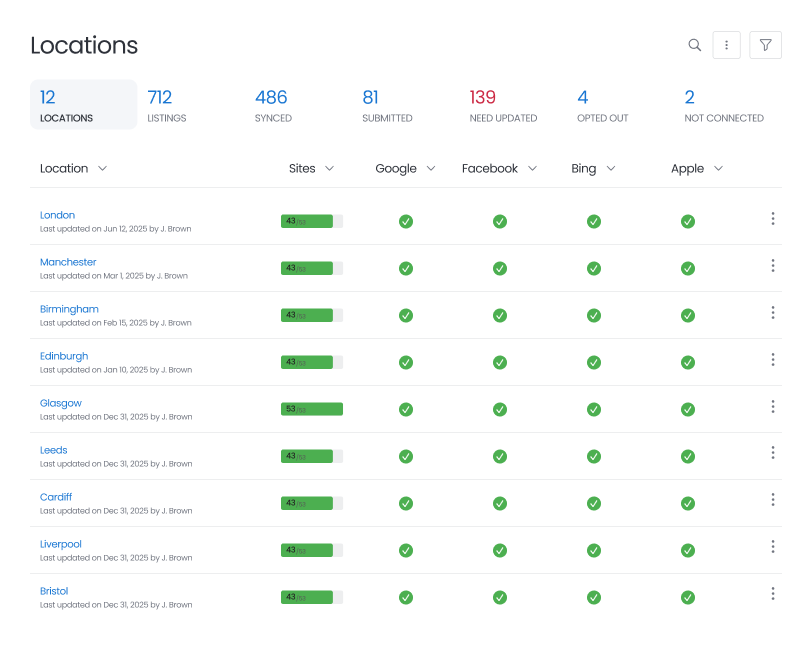Open the Edinburgh location link
The height and width of the screenshot is (653, 812).
[x=64, y=356]
